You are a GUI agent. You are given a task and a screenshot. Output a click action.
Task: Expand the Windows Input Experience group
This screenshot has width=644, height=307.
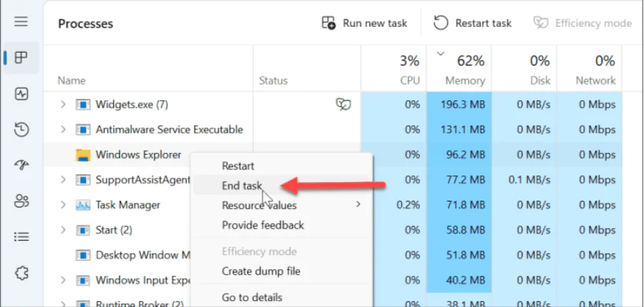(x=63, y=280)
